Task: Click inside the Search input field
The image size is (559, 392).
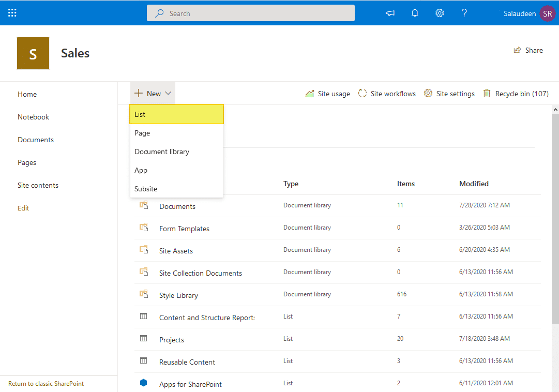Action: pos(250,13)
